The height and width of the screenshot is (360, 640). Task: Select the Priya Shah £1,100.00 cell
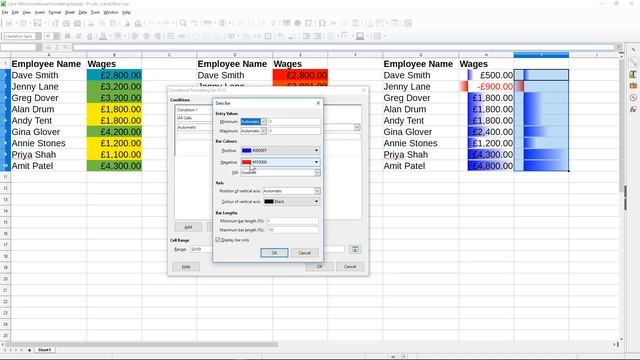coord(114,155)
